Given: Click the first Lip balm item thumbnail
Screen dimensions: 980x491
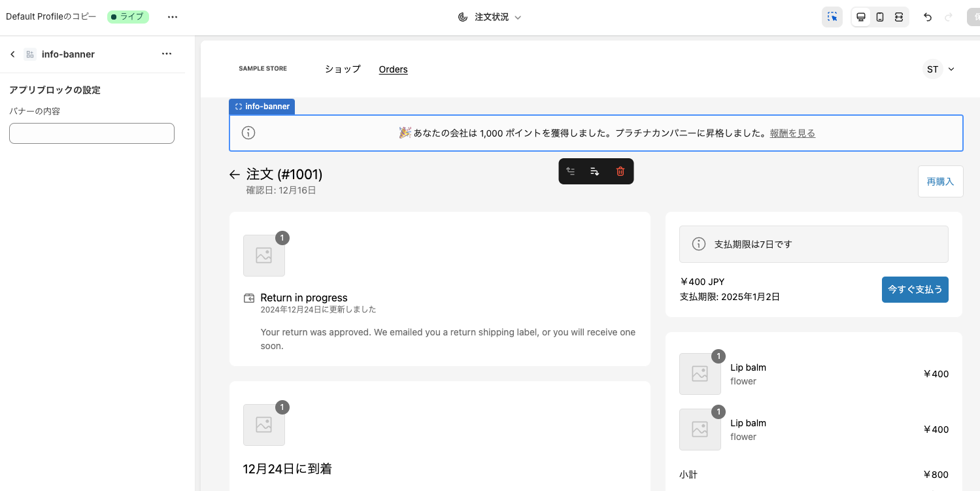Looking at the screenshot, I should [700, 374].
